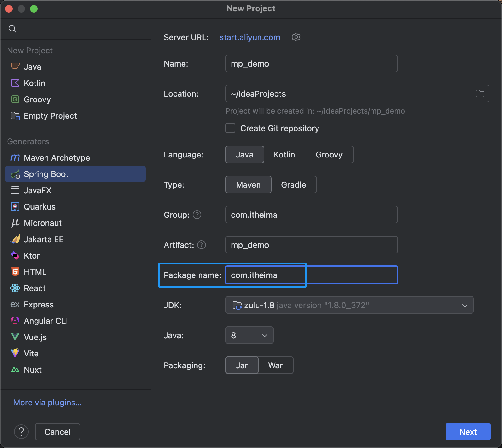The height and width of the screenshot is (448, 502).
Task: Open start.aliyun.com server URL link
Action: (250, 37)
